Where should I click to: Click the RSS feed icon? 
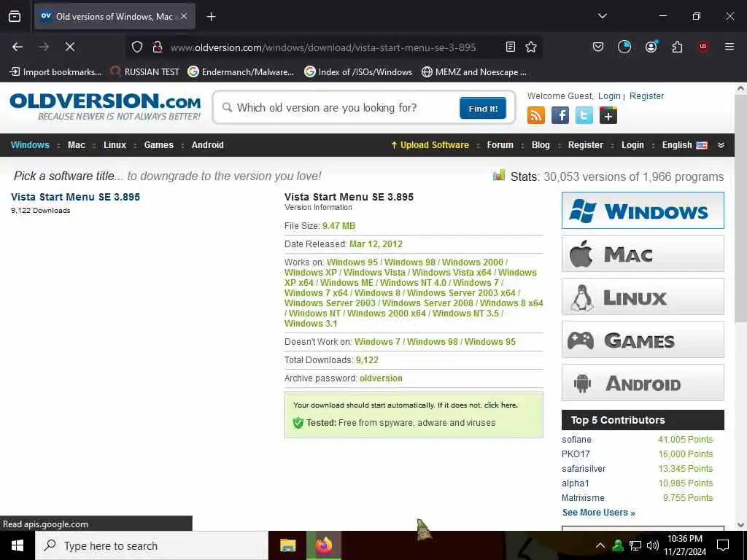(x=536, y=115)
